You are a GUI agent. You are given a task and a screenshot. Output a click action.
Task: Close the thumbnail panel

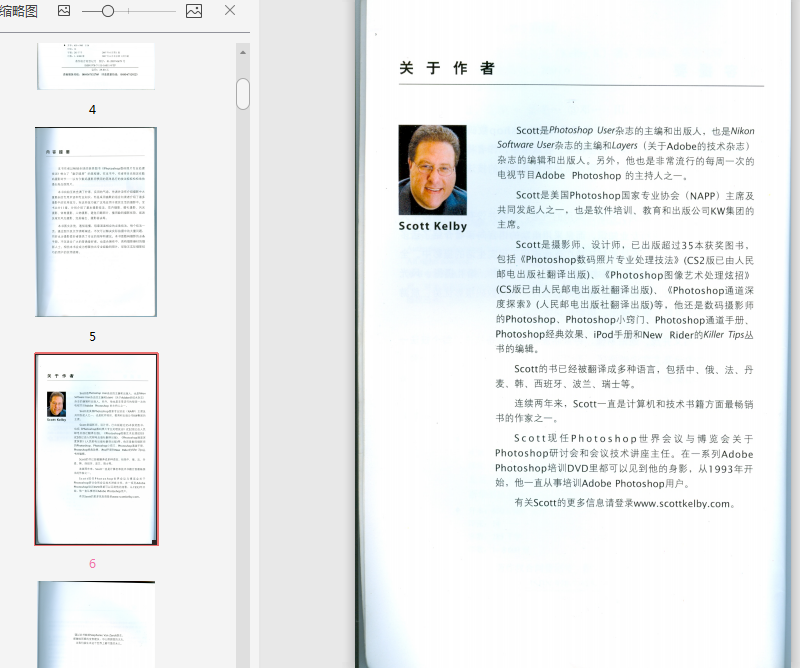pos(230,10)
